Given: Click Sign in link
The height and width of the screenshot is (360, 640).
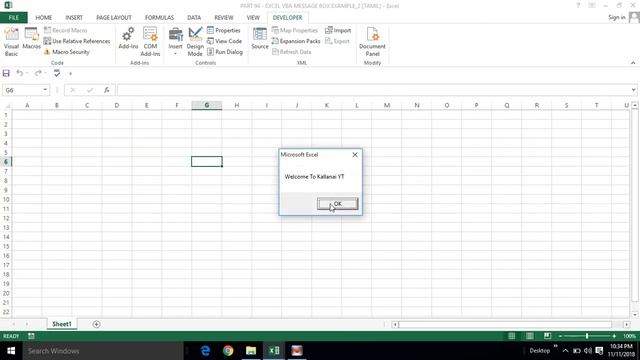Looking at the screenshot, I should click(616, 17).
